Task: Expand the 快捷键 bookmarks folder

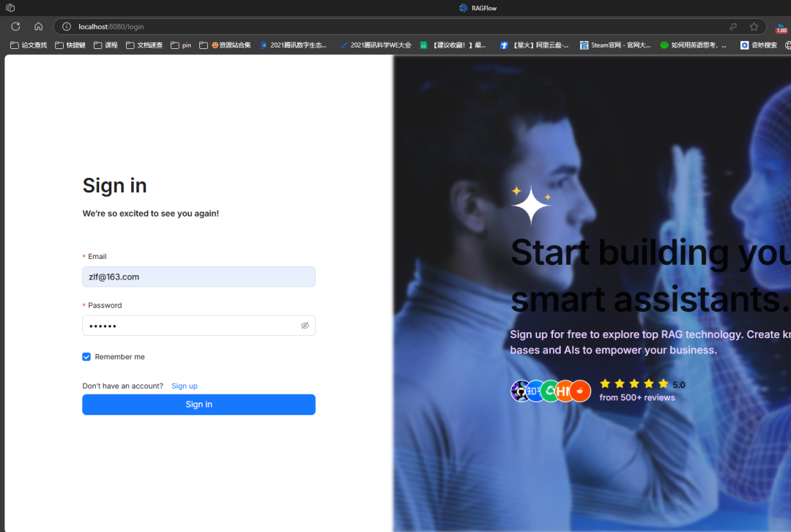Action: (x=70, y=45)
